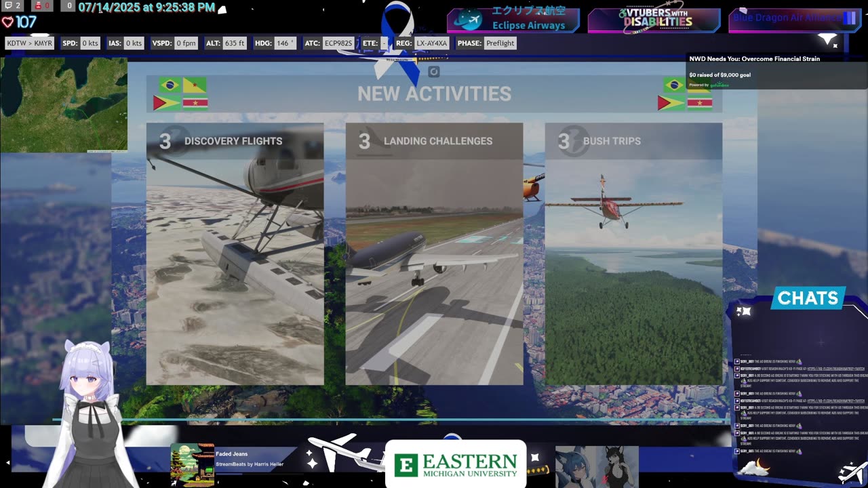
Task: Click the Brazil flag left of New Activities
Action: point(170,85)
